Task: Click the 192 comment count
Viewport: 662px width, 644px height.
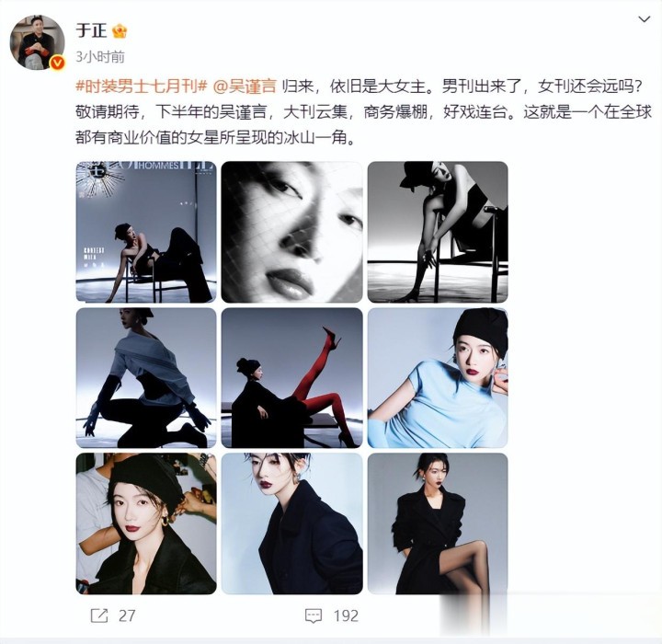Action: point(346,615)
